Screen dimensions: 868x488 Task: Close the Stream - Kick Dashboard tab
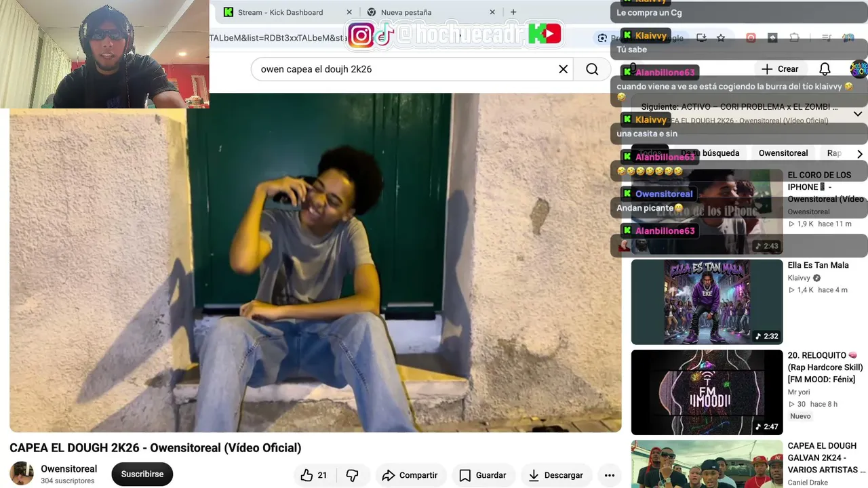point(349,12)
